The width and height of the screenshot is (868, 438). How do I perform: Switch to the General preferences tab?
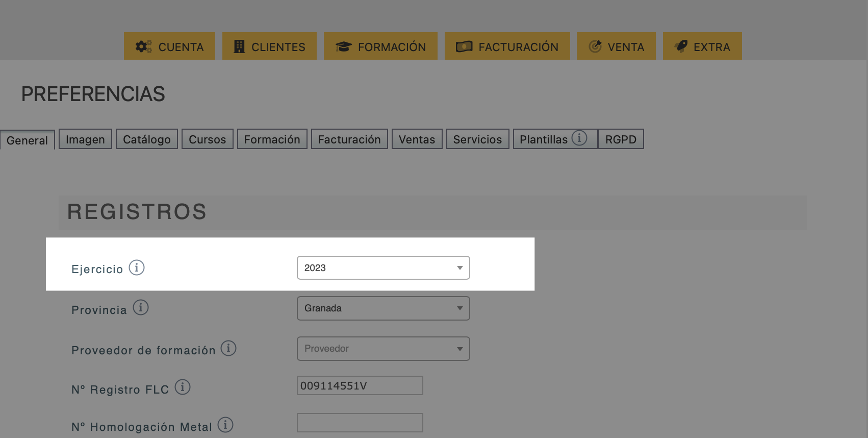(x=28, y=140)
